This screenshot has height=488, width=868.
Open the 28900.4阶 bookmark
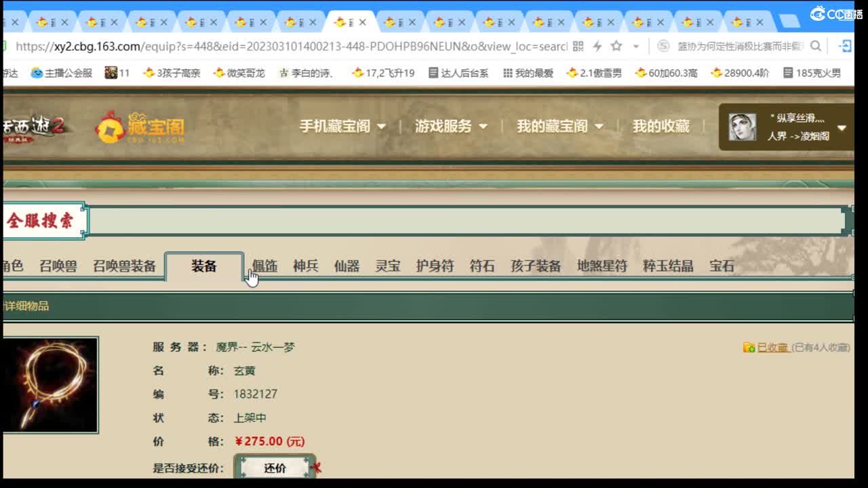point(739,73)
